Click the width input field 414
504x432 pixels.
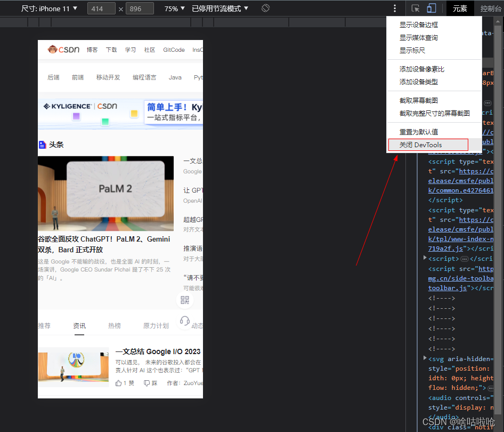click(x=101, y=9)
